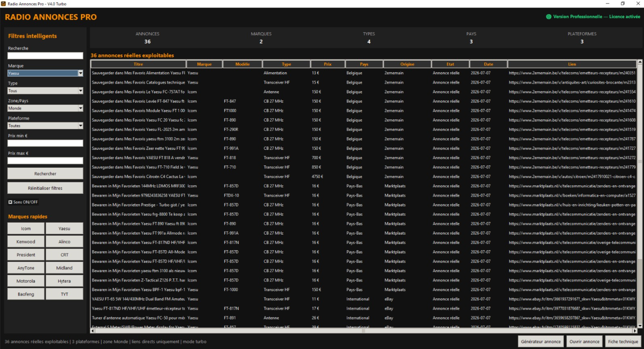644x349 pixels.
Task: Open the Générateur annonce tool
Action: pyautogui.click(x=541, y=342)
